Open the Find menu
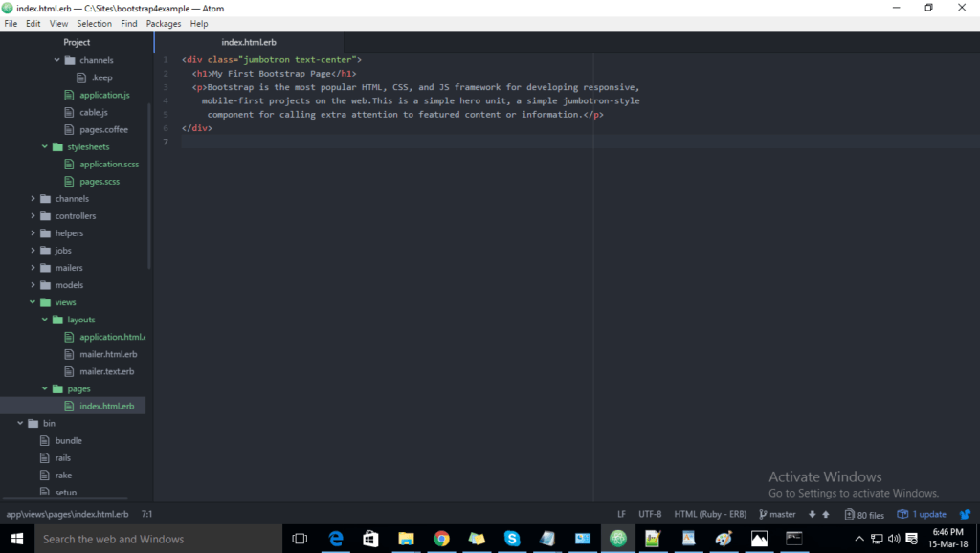 click(129, 24)
